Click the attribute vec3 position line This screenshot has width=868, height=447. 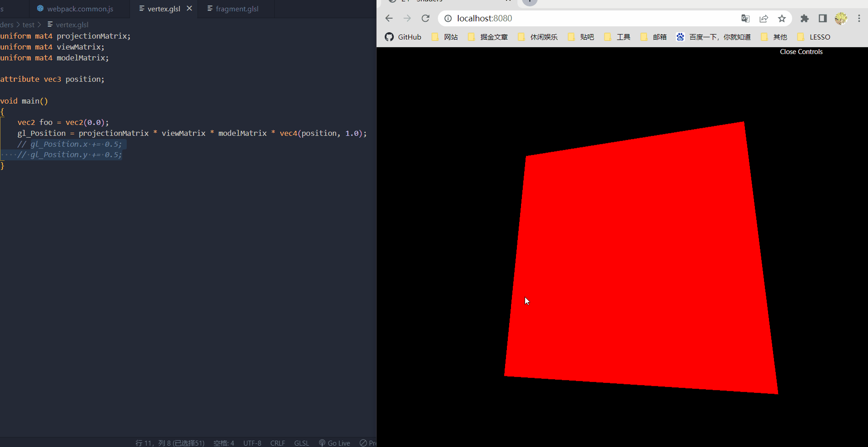pos(52,79)
